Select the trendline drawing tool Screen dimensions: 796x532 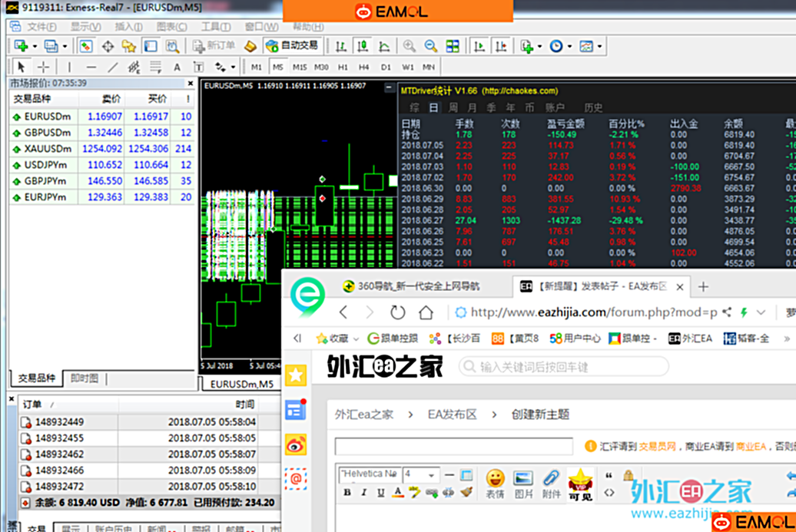113,67
